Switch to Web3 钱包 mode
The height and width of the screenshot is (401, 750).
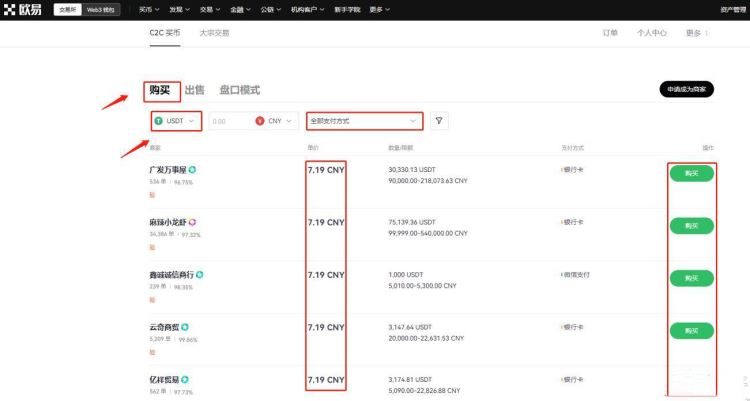coord(101,9)
